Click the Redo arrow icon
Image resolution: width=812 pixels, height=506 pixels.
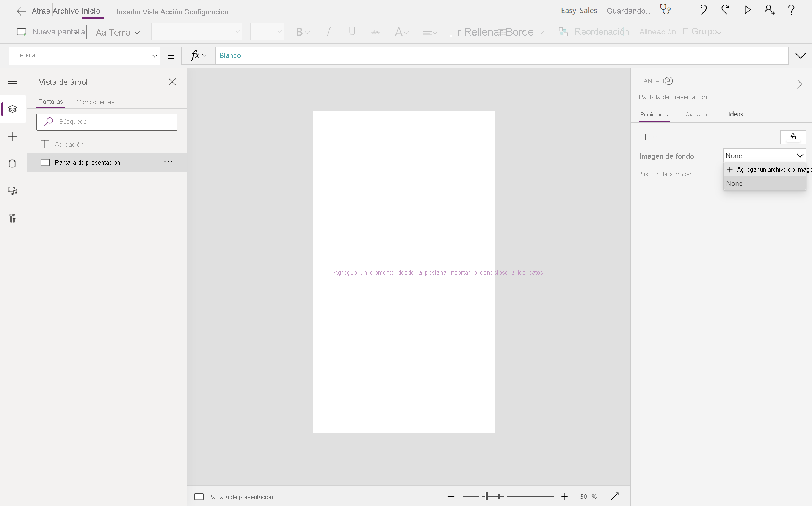pyautogui.click(x=725, y=10)
